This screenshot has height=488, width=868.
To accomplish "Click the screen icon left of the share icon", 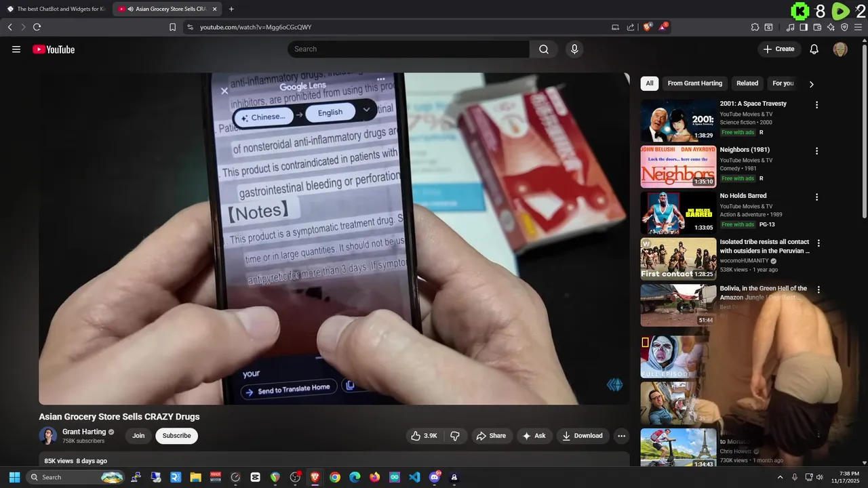I will (x=615, y=27).
